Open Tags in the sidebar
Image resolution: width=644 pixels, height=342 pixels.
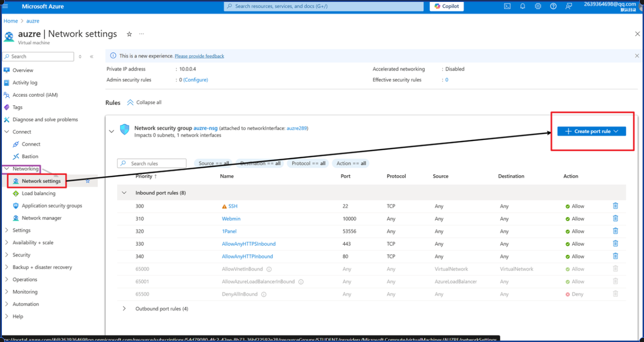coord(18,107)
